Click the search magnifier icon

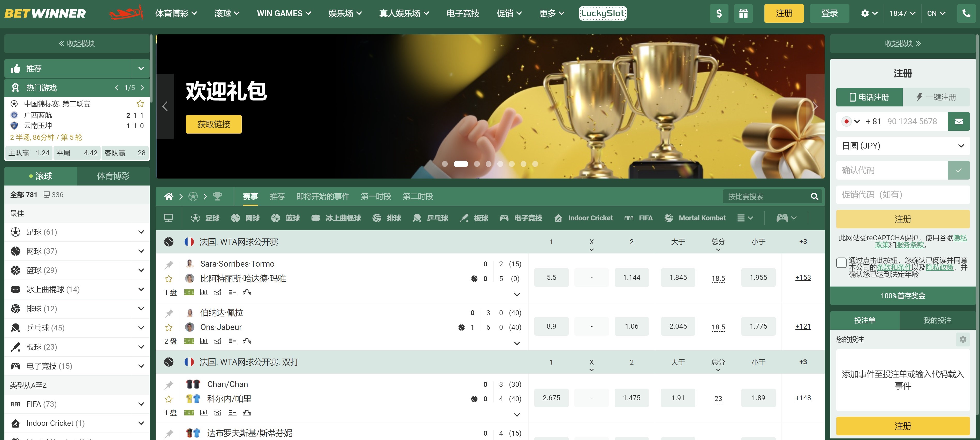pyautogui.click(x=814, y=197)
